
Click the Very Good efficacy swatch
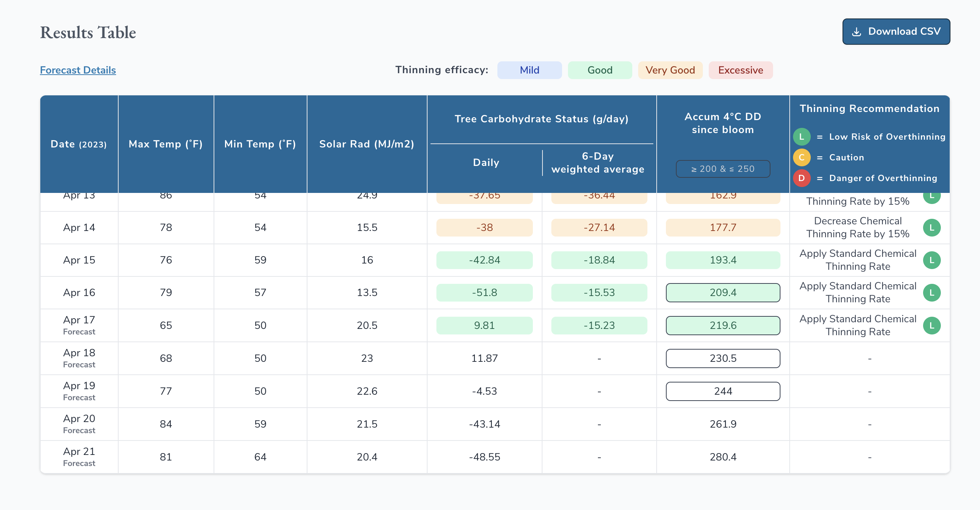click(x=670, y=70)
